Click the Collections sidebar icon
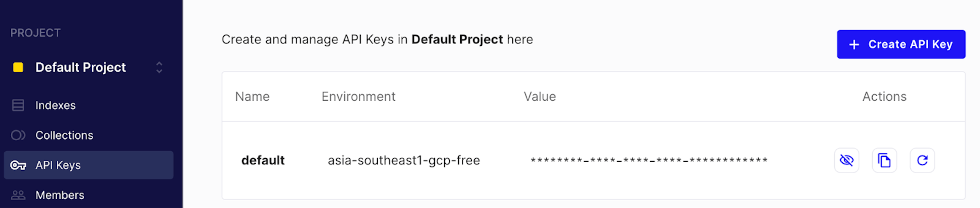Screen dimensions: 980x208 click(18, 135)
